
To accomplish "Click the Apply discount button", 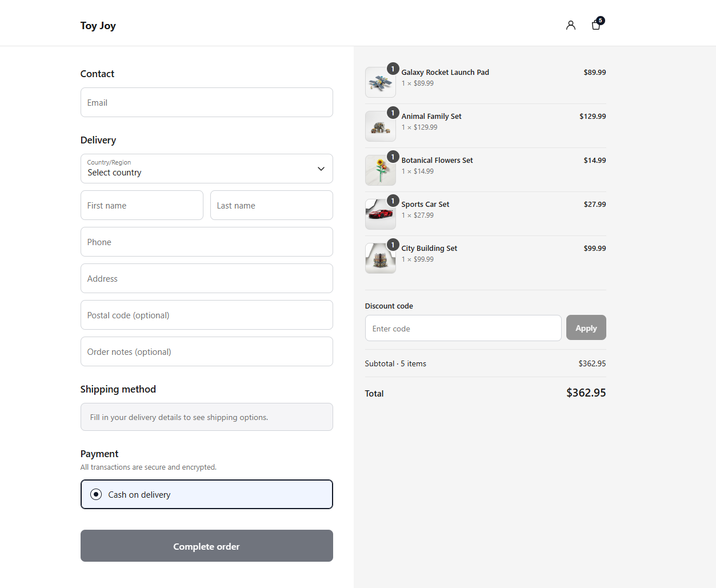I will coord(586,327).
